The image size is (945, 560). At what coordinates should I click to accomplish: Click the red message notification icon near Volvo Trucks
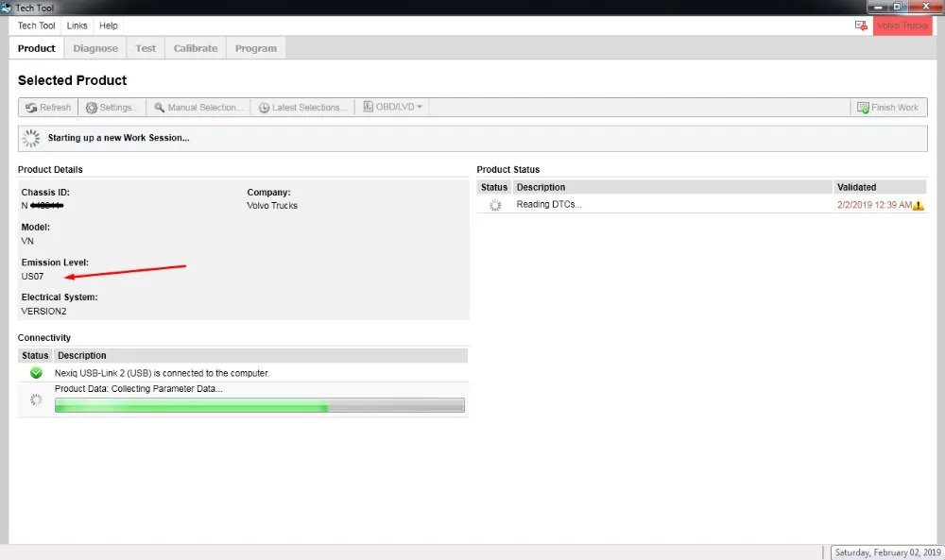point(860,25)
